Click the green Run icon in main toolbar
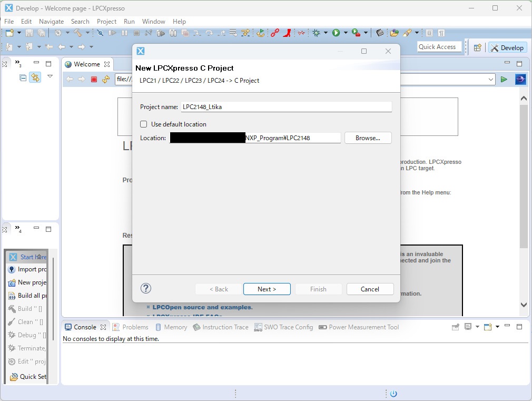 click(x=336, y=33)
